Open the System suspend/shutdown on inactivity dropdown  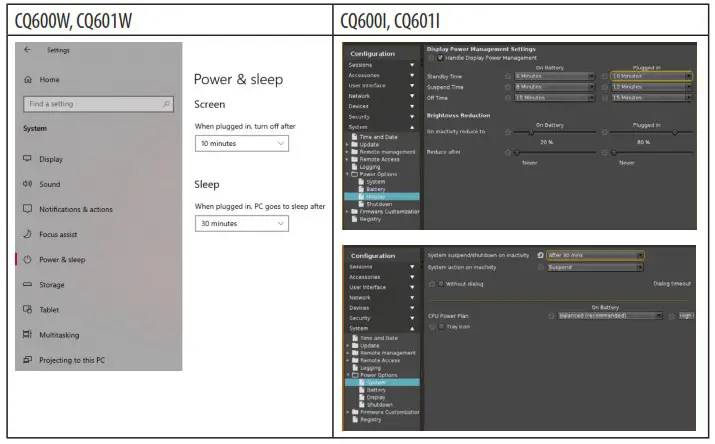tap(595, 255)
